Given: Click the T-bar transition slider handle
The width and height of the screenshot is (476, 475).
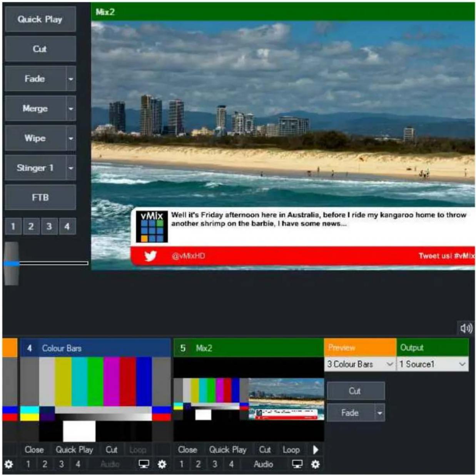Looking at the screenshot, I should 12,264.
